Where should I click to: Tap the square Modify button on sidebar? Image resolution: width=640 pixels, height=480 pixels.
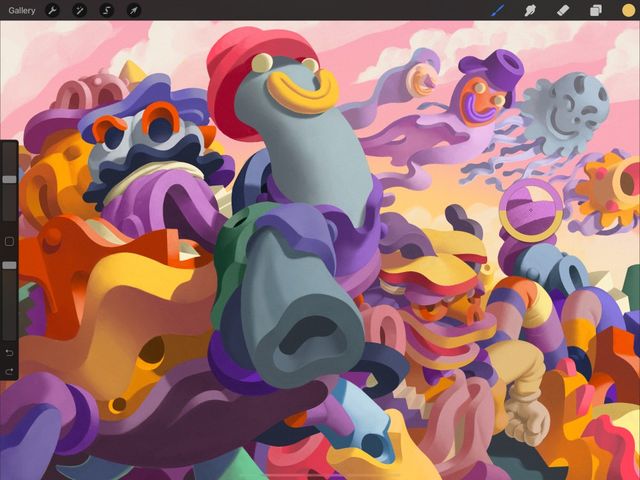pyautogui.click(x=9, y=242)
